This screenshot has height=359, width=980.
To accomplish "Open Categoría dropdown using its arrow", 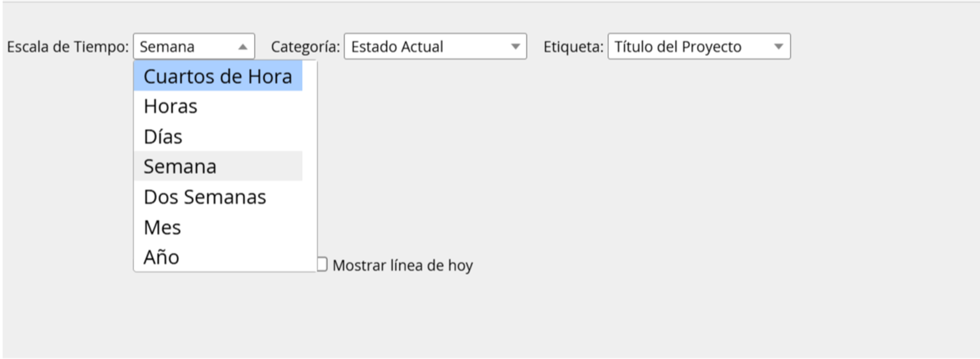I will tap(516, 46).
